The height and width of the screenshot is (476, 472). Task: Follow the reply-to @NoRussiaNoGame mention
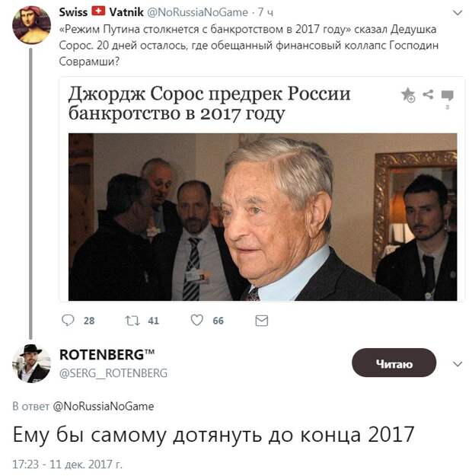pos(104,406)
